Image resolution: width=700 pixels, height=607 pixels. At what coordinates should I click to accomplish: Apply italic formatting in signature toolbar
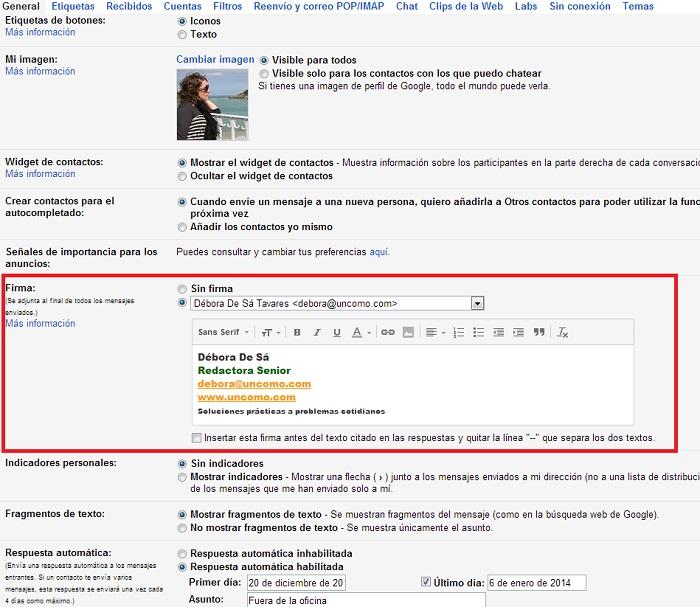point(316,332)
